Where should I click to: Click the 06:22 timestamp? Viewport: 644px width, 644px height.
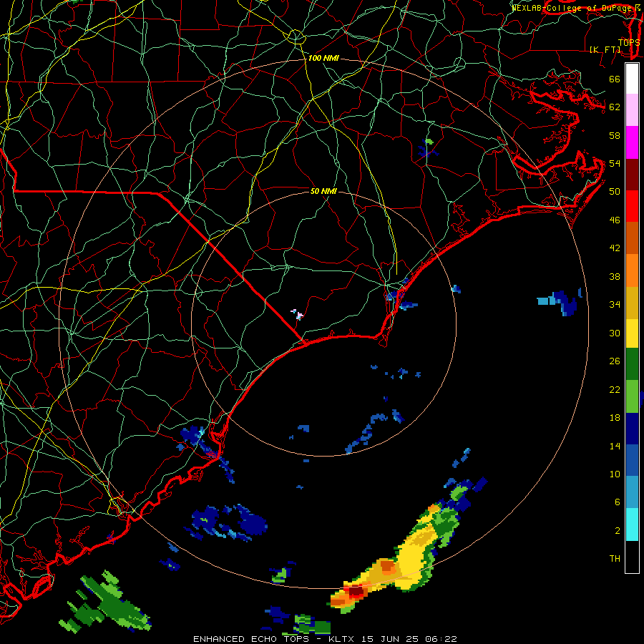(x=441, y=639)
